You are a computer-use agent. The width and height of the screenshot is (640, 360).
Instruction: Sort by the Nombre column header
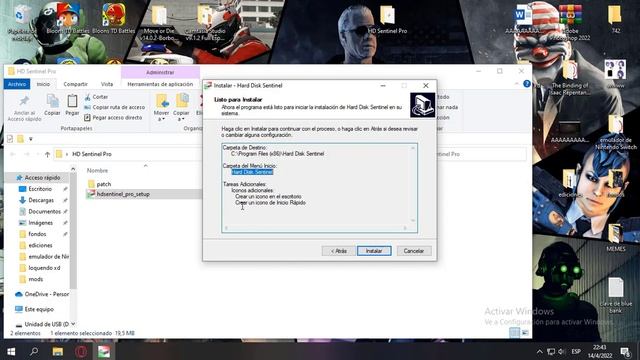click(97, 171)
